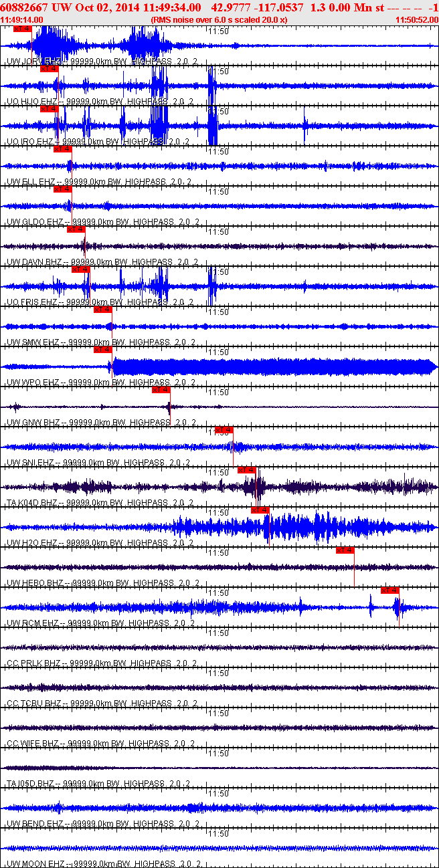439x868 pixels.
Task: Select the pick flag on the UW SMW trace
Action: coord(102,310)
